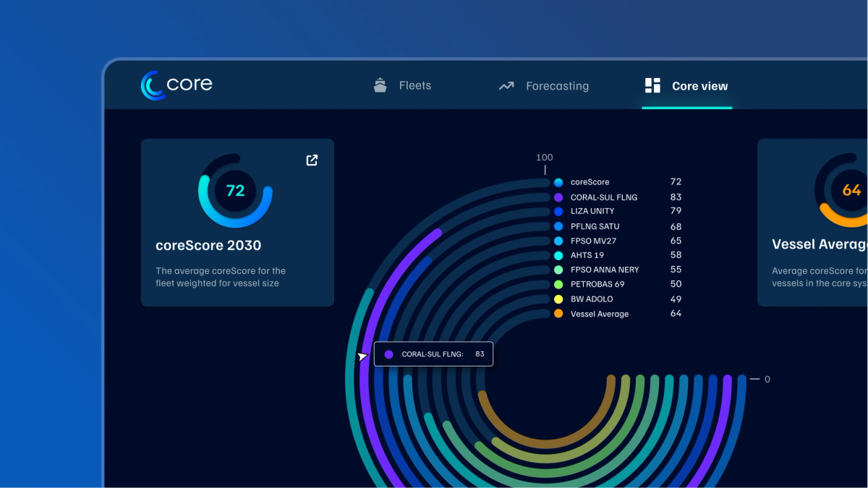Select PFLNG SATU legend entry

pyautogui.click(x=595, y=226)
